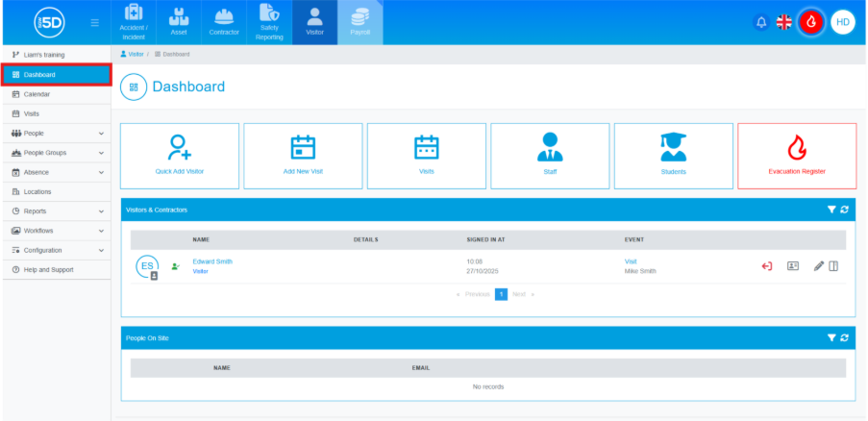This screenshot has height=421, width=868.
Task: Expand the People sidebar menu
Action: point(56,134)
